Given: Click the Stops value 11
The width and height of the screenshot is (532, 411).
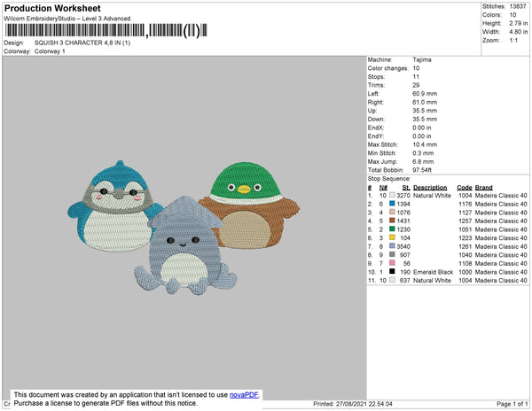Looking at the screenshot, I should click(x=416, y=76).
